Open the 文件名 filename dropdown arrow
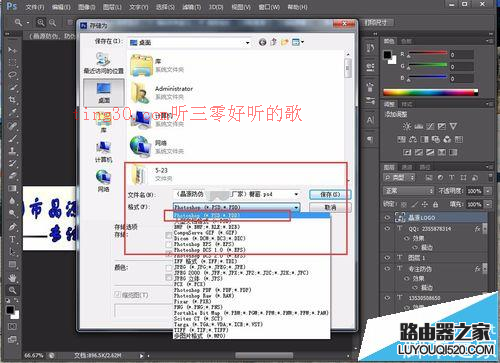500x363 pixels. coord(296,194)
